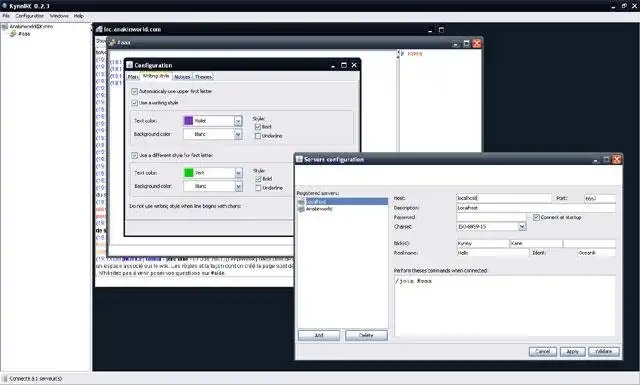Click the violet text color swatch
The width and height of the screenshot is (640, 385).
[x=189, y=121]
